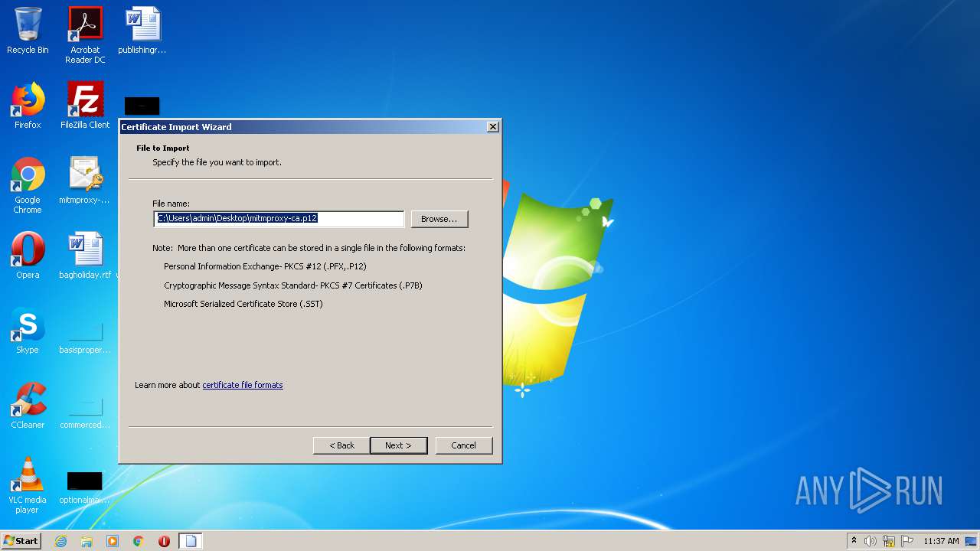This screenshot has height=551, width=980.
Task: Open Internet Explorer in taskbar
Action: click(60, 541)
